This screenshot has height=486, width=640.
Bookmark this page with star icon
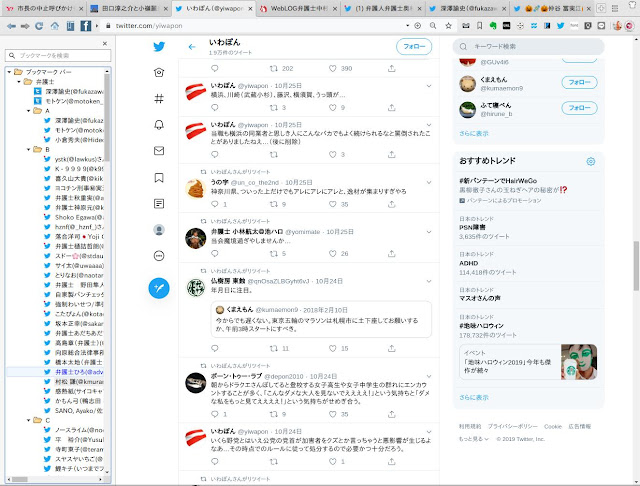[448, 26]
